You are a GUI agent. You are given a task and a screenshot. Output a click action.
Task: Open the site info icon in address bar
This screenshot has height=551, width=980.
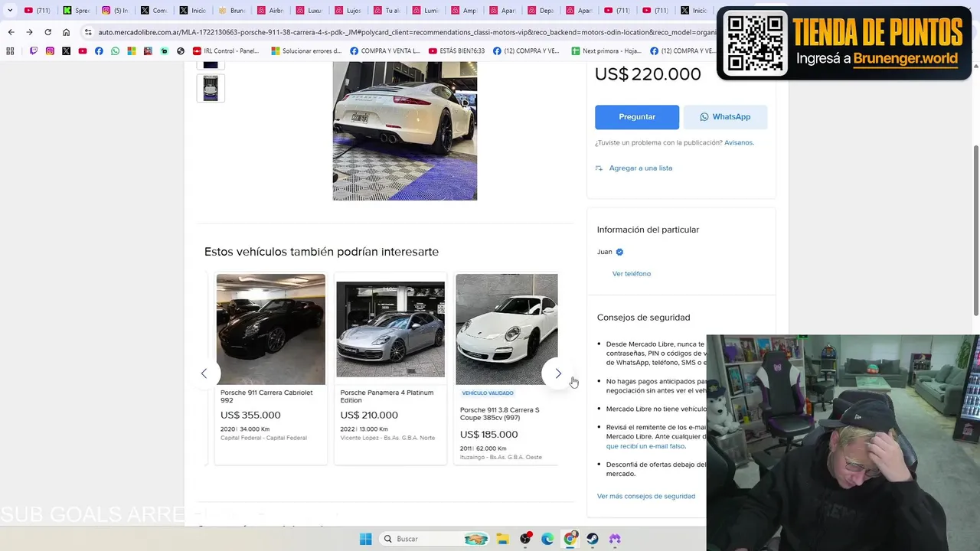88,32
